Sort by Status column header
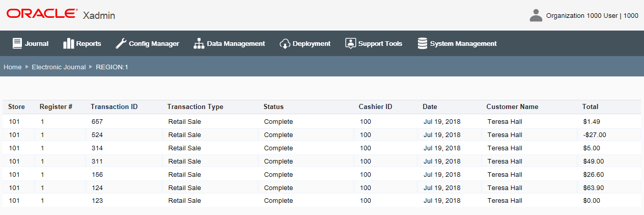The image size is (644, 215). coord(273,106)
